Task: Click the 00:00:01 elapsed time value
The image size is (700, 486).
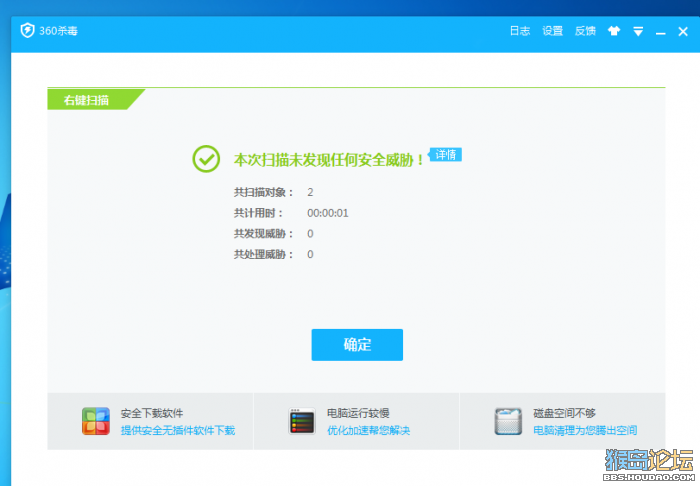Action: point(328,213)
